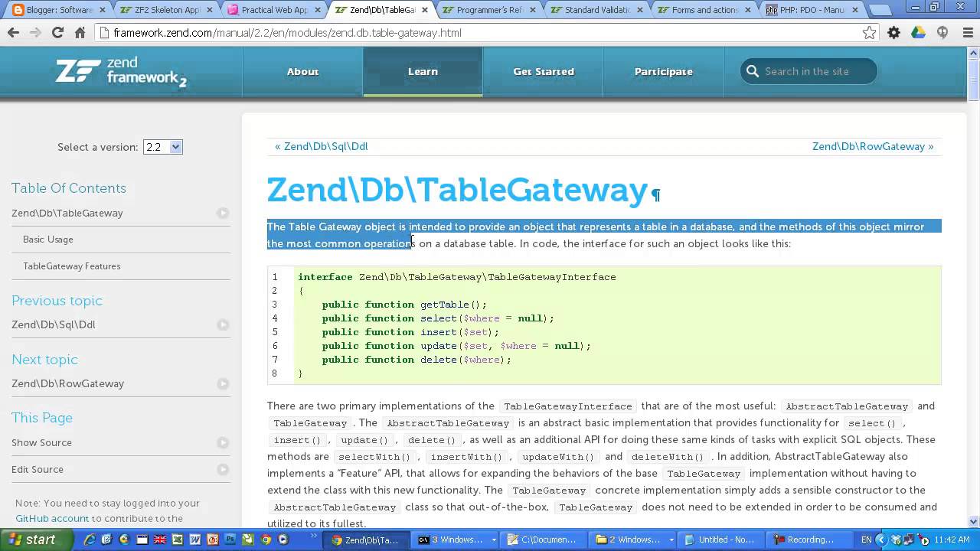Open C:\Documen... taskbar button

(x=545, y=540)
